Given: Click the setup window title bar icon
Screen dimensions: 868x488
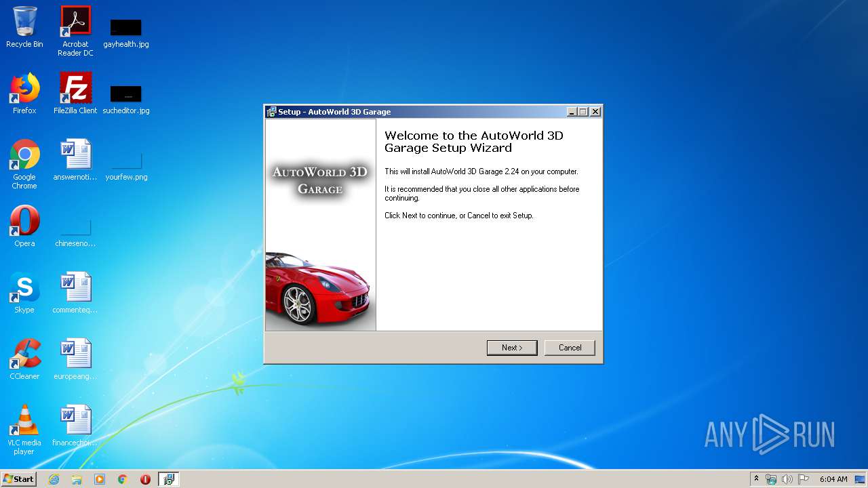Looking at the screenshot, I should coord(271,112).
